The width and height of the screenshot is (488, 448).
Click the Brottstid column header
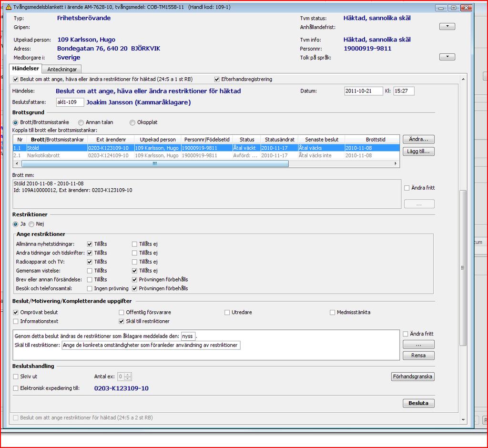(376, 140)
